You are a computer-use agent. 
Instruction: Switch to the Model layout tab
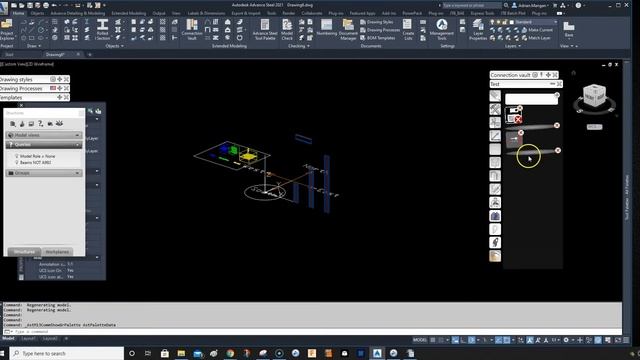coord(8,338)
